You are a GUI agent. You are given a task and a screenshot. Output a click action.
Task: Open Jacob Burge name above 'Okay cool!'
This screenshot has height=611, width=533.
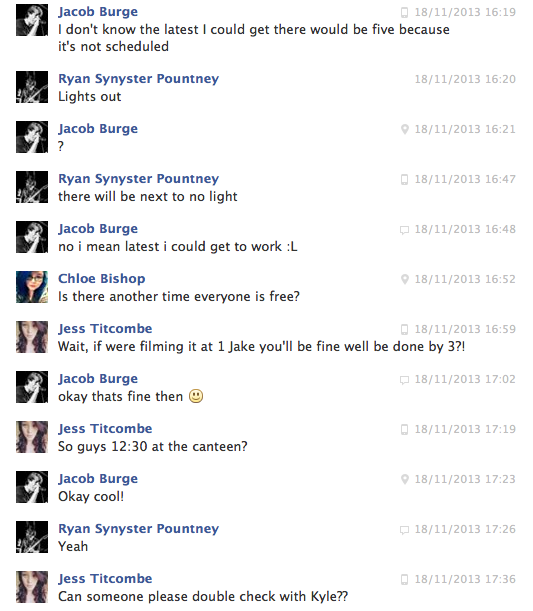pyautogui.click(x=98, y=479)
